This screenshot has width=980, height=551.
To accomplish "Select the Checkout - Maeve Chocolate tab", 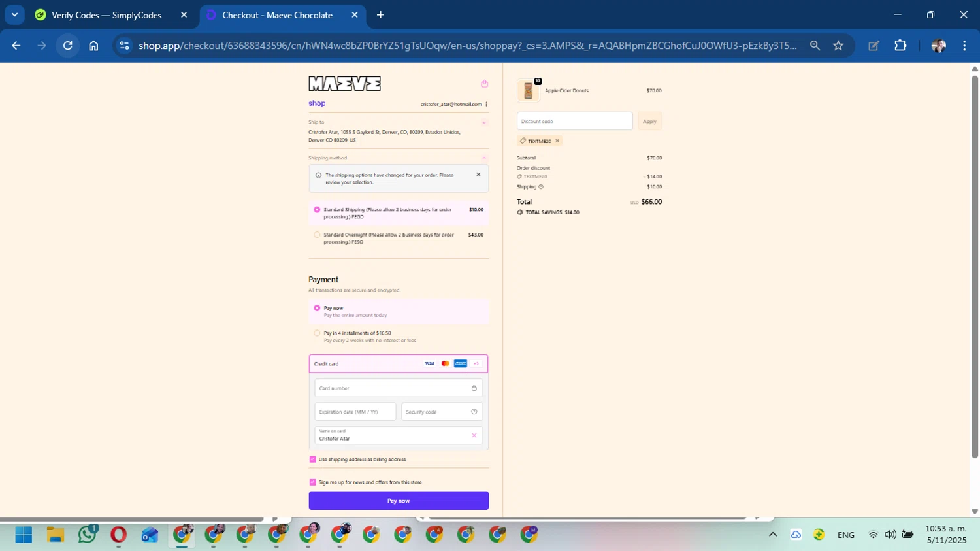I will pos(277,15).
